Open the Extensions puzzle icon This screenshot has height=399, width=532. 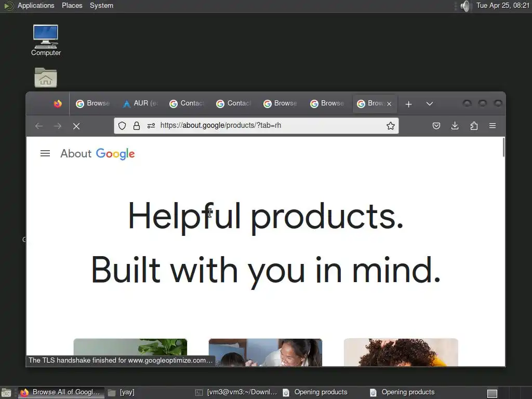474,126
